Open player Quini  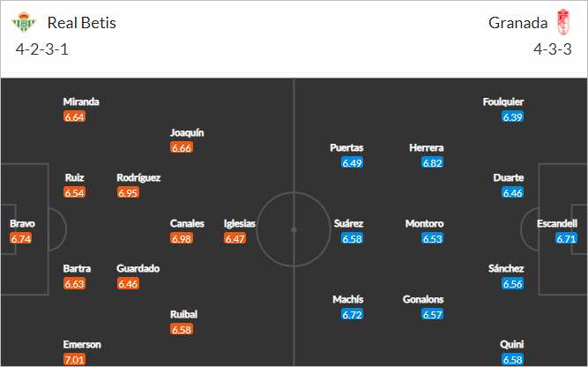pos(512,344)
